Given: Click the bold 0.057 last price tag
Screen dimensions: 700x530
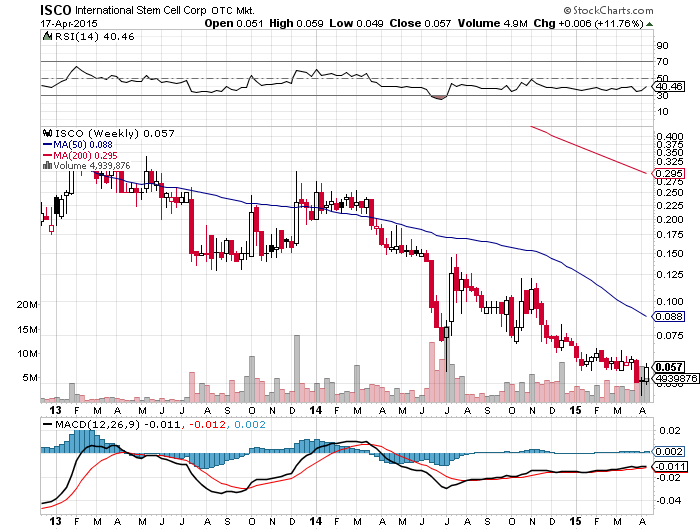Looking at the screenshot, I should [669, 367].
